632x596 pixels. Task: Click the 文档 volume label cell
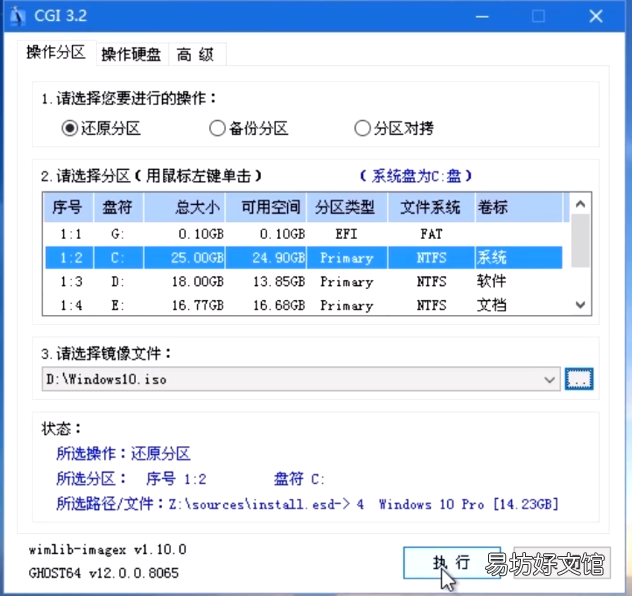[492, 305]
